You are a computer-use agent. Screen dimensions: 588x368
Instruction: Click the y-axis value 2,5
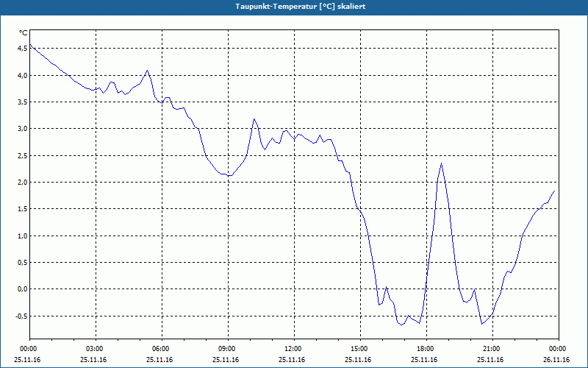point(22,156)
